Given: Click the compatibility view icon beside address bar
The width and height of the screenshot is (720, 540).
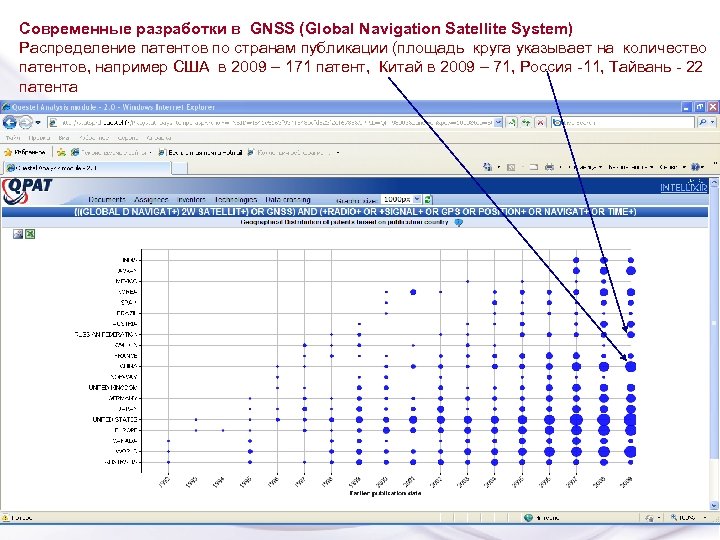Looking at the screenshot, I should [512, 123].
